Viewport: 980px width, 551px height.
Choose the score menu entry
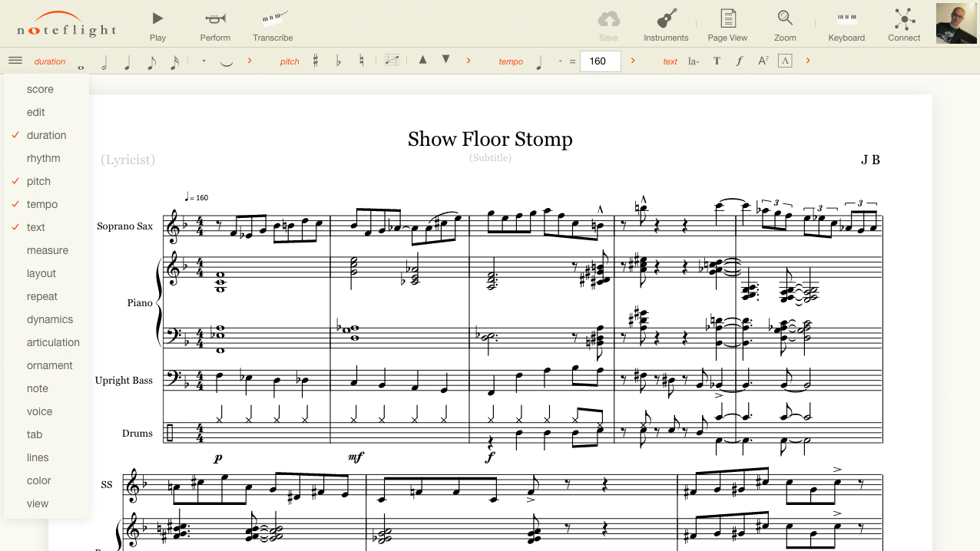click(40, 89)
